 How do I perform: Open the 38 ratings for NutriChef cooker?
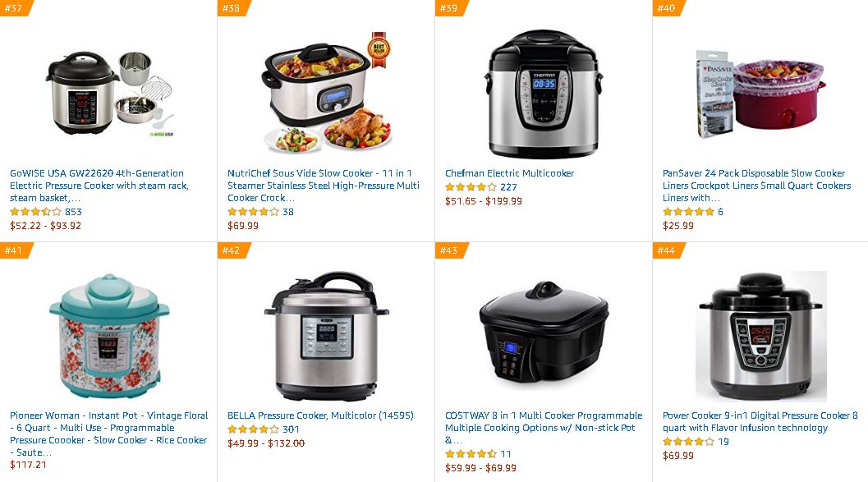[288, 212]
